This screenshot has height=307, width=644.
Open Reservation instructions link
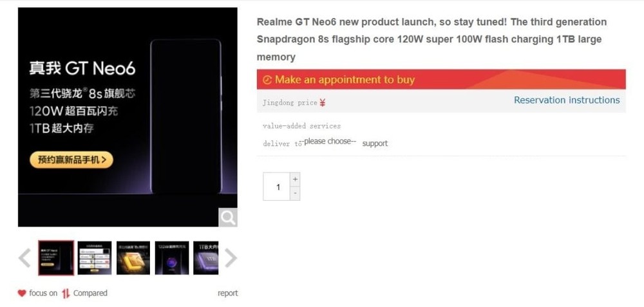tap(567, 100)
